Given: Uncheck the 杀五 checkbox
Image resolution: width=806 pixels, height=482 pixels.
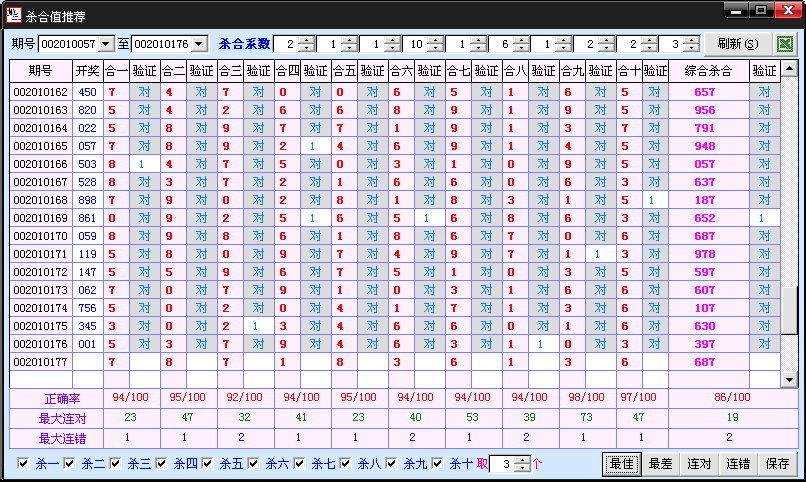Looking at the screenshot, I should click(x=208, y=464).
